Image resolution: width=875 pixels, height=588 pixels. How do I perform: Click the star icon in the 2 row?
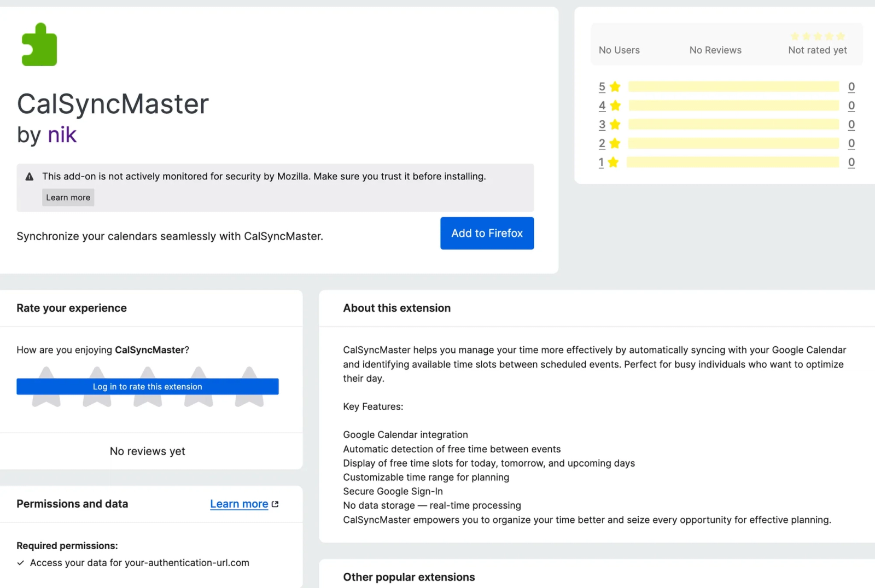[x=615, y=143]
